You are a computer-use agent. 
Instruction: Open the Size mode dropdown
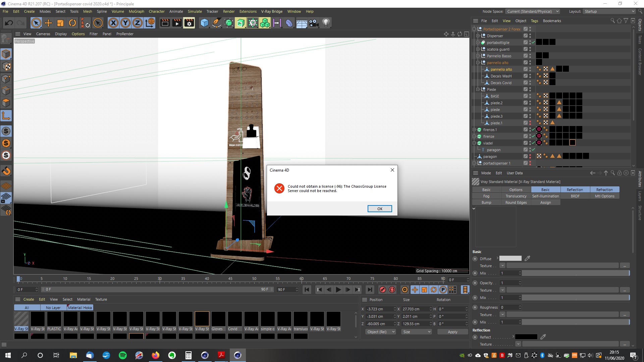(x=416, y=332)
